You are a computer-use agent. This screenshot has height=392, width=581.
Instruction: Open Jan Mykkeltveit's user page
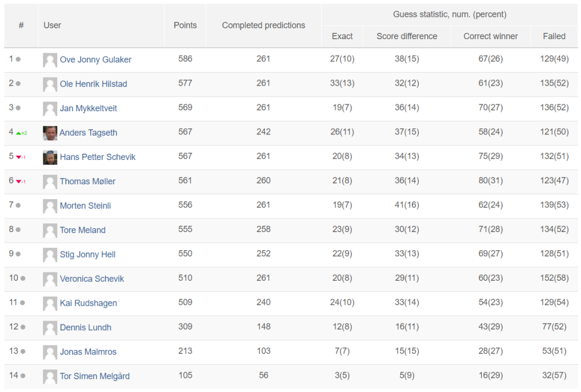tap(88, 108)
